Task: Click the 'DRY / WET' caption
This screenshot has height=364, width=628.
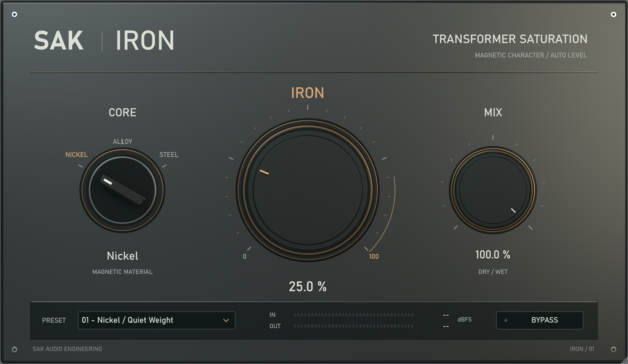Action: 493,272
